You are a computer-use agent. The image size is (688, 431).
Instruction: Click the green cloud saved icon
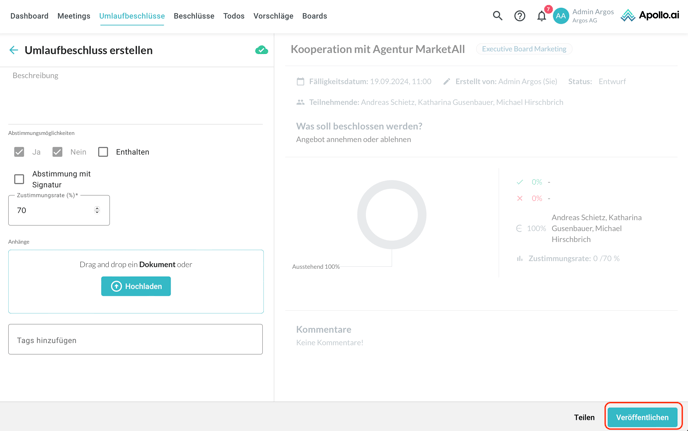[261, 50]
